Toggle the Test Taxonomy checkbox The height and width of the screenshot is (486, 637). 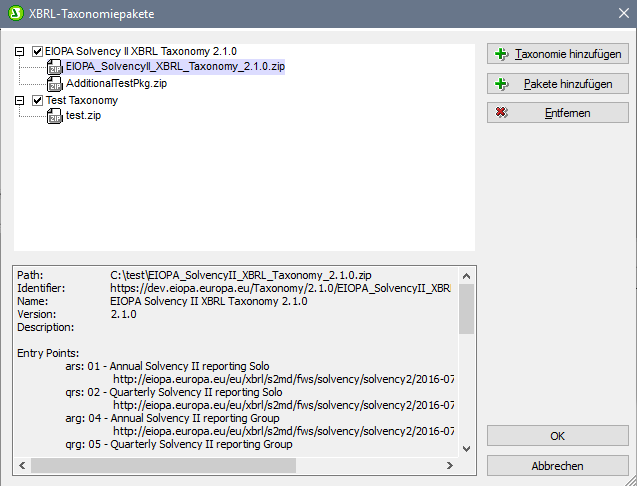pos(38,101)
